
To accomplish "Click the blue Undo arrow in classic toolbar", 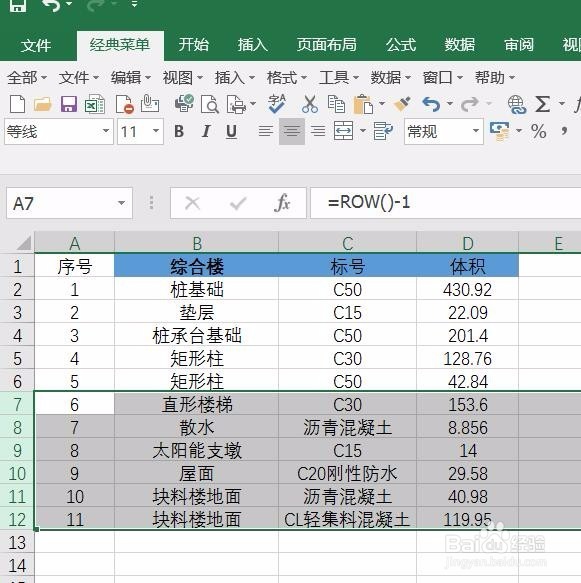I will (x=431, y=104).
